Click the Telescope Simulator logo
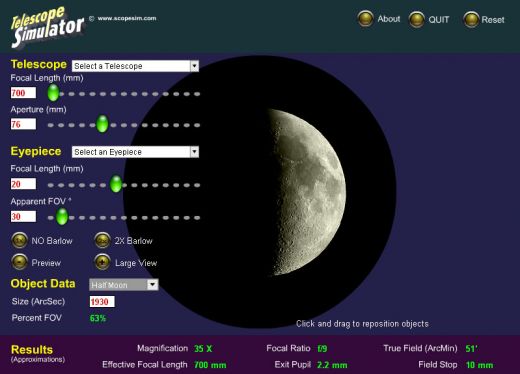Screen dimensions: 520x374 point(47,27)
